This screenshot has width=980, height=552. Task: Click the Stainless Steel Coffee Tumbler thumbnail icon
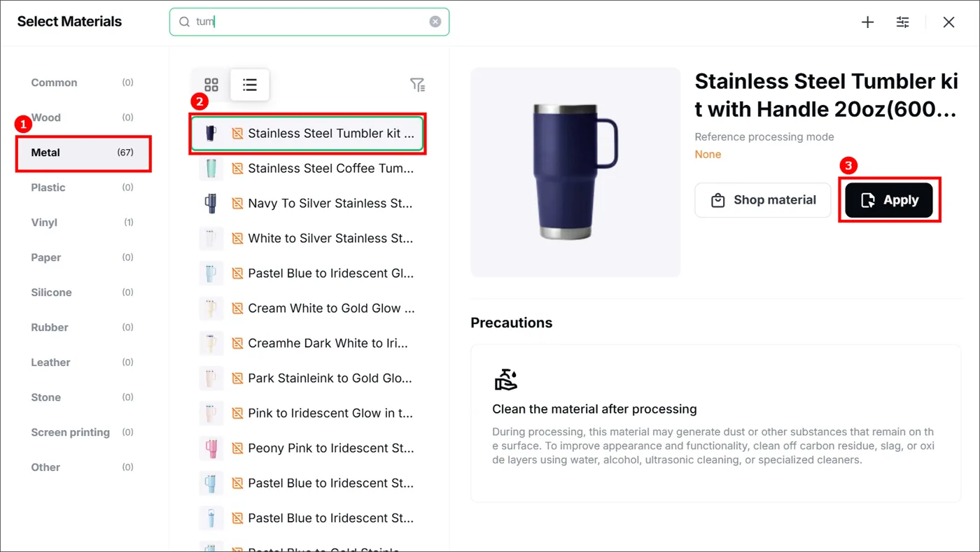[x=211, y=168]
